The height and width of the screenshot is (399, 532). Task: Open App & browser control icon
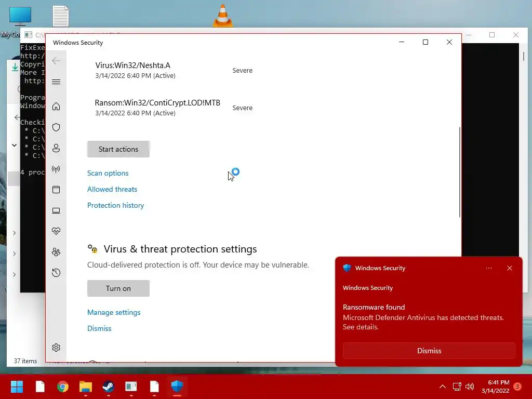56,190
